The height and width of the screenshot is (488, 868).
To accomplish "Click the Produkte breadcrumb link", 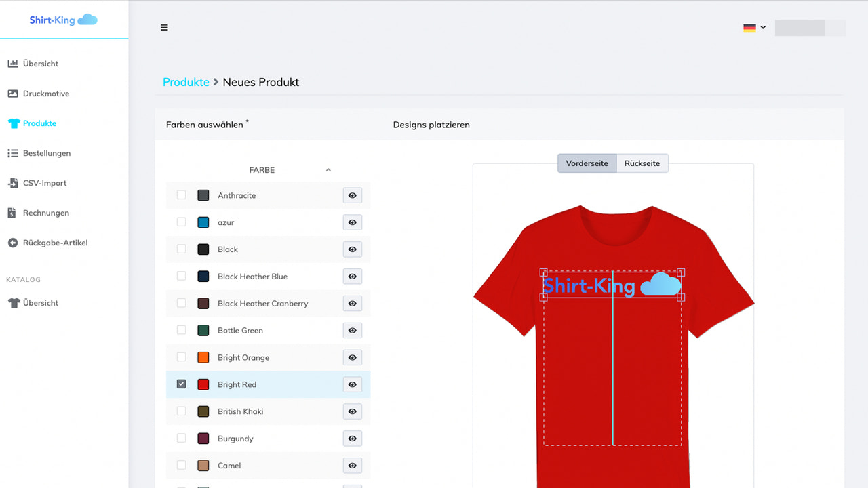I will click(x=186, y=81).
